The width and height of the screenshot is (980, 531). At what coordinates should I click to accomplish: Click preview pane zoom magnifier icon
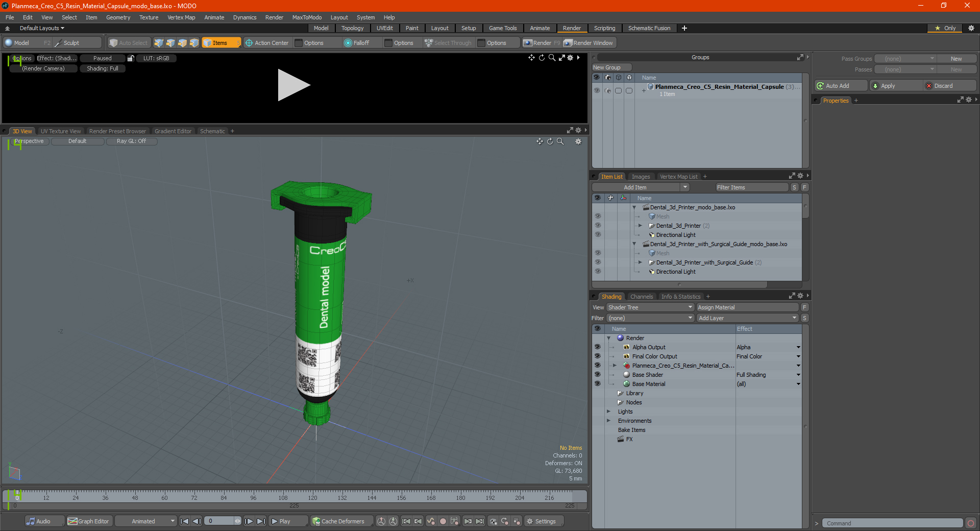(x=552, y=58)
